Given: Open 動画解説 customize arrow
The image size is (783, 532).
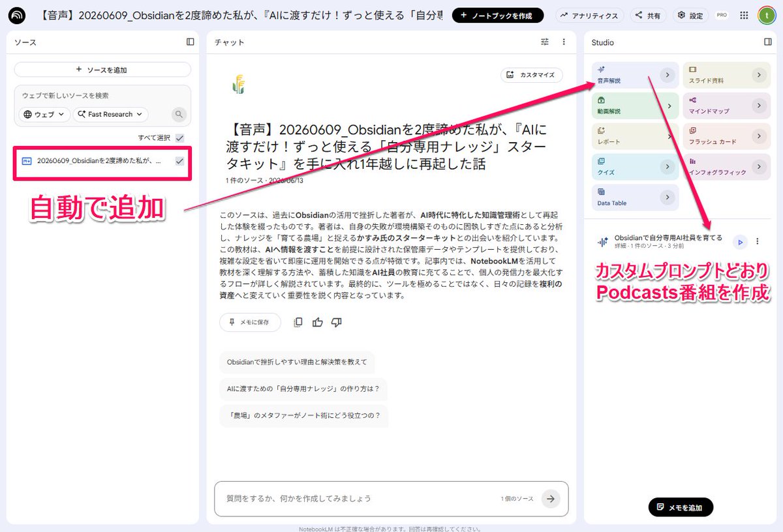Looking at the screenshot, I should coord(669,106).
